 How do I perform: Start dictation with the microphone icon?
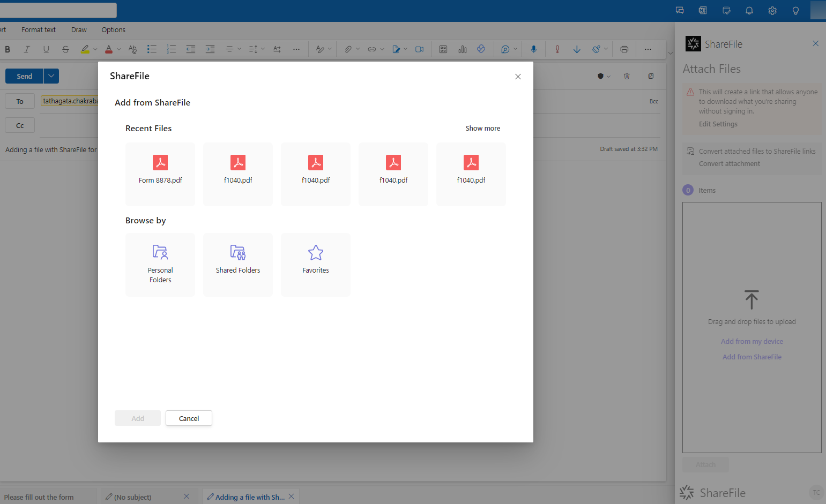click(534, 49)
